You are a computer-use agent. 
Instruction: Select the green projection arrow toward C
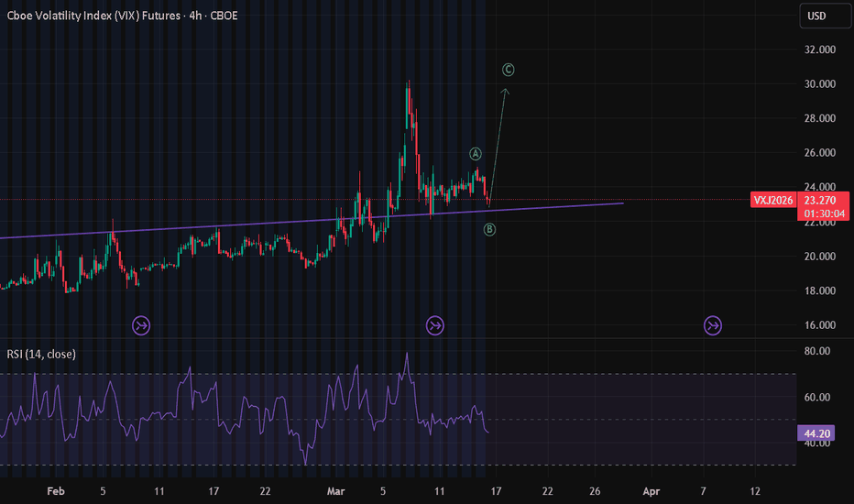498,145
